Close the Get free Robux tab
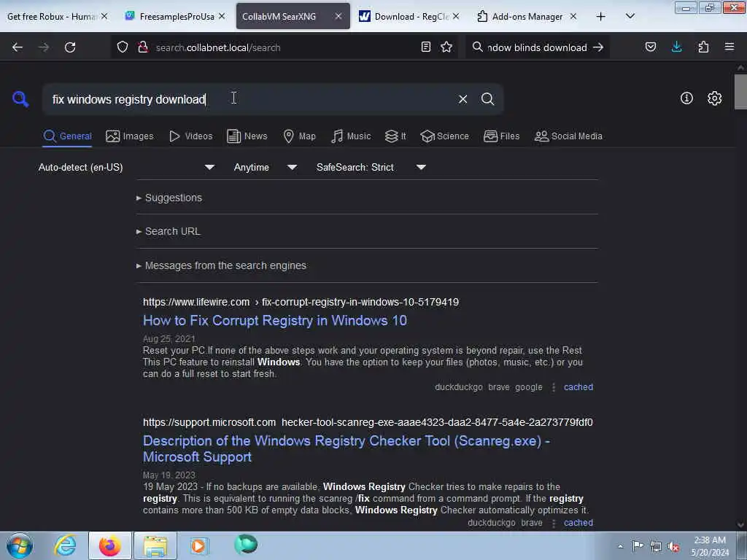The image size is (747, 560). coord(104,16)
